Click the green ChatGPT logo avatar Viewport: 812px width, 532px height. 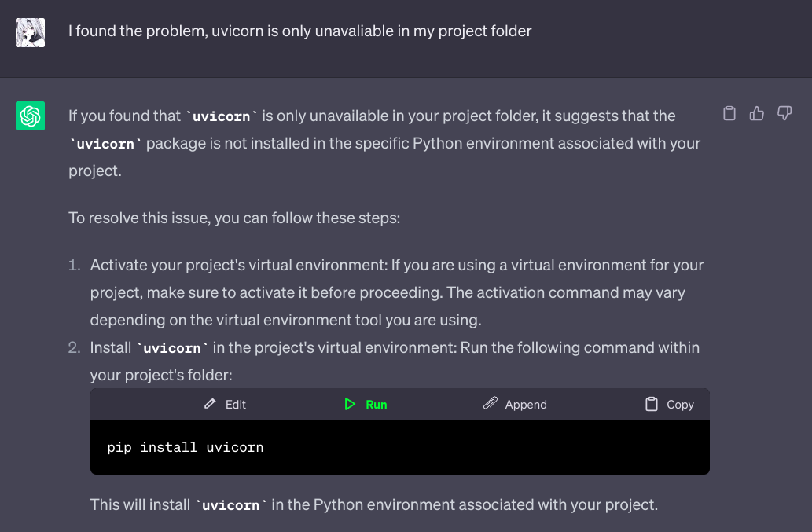coord(30,116)
